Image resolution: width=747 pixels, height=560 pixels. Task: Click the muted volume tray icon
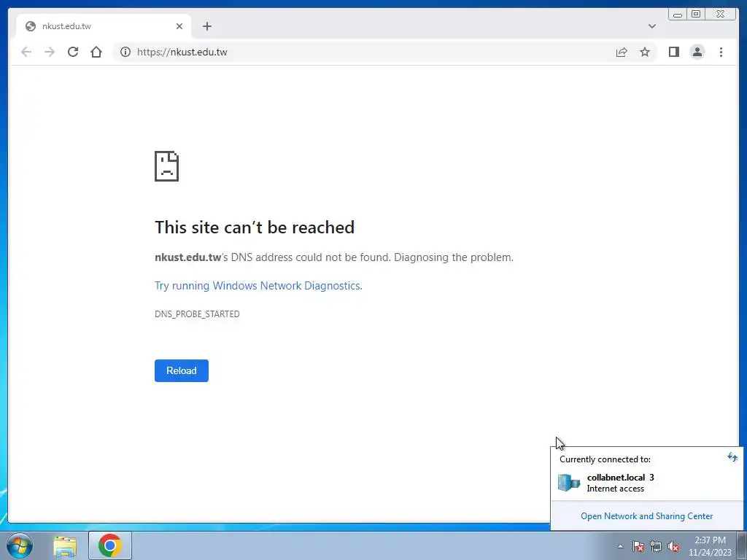pyautogui.click(x=673, y=546)
